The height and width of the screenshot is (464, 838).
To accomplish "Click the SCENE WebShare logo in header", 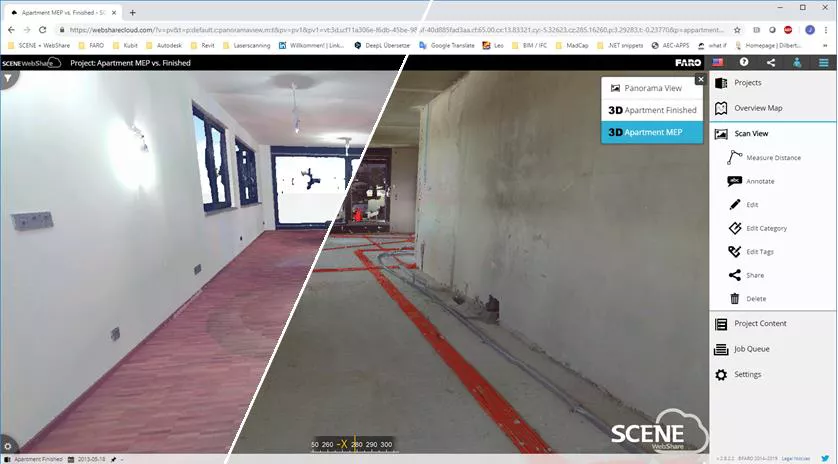I will [x=31, y=63].
